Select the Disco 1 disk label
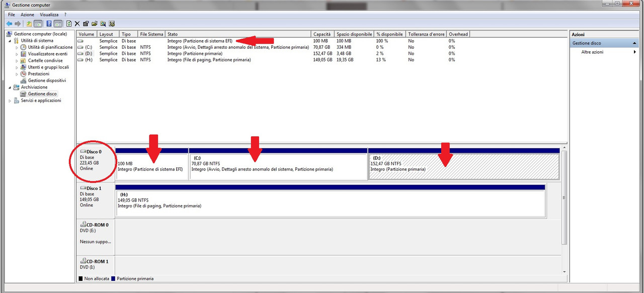This screenshot has height=293, width=644. [x=96, y=201]
